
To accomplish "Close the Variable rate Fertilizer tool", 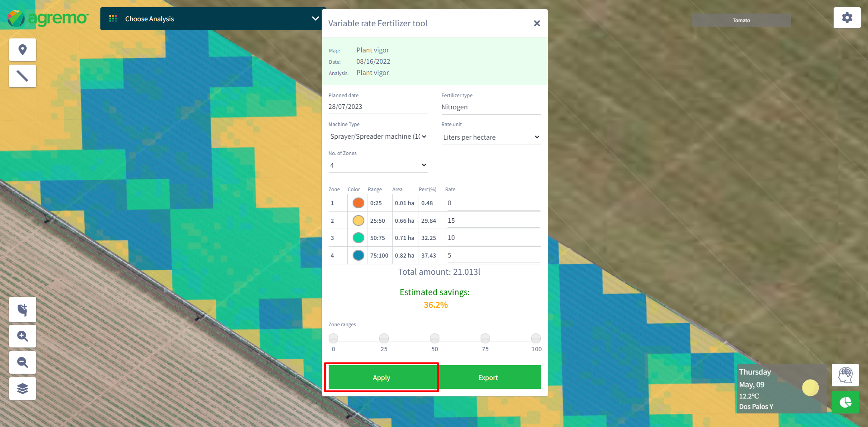I will 537,23.
